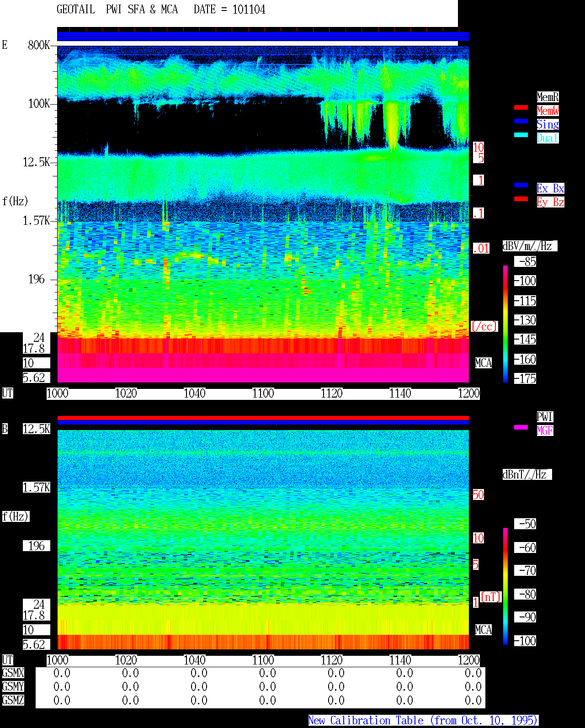Click 1100 on the magnetic panel UT axis
Screen dimensions: 585x728
click(x=263, y=660)
